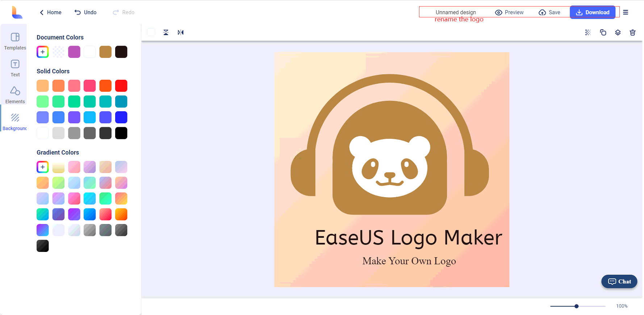Click the EaseUS logo icon in header
This screenshot has height=315, width=644.
[x=17, y=12]
